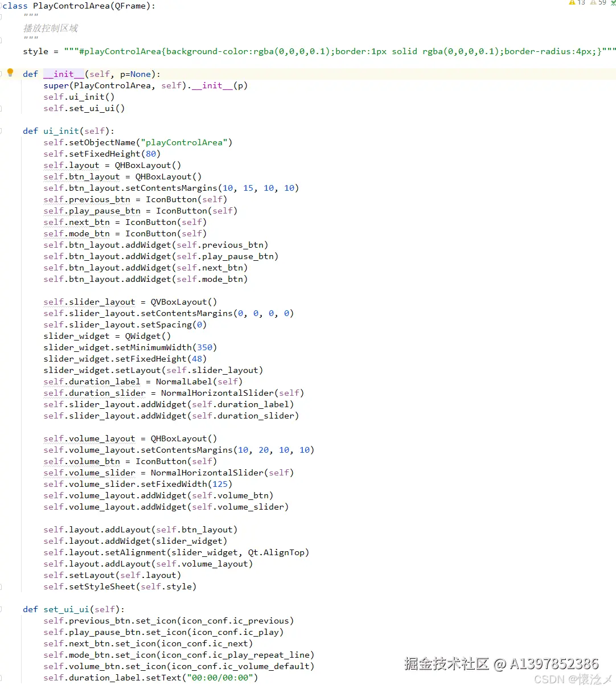The height and width of the screenshot is (689, 616).
Task: Click the setObjectName("playControlArea") line
Action: pos(138,142)
